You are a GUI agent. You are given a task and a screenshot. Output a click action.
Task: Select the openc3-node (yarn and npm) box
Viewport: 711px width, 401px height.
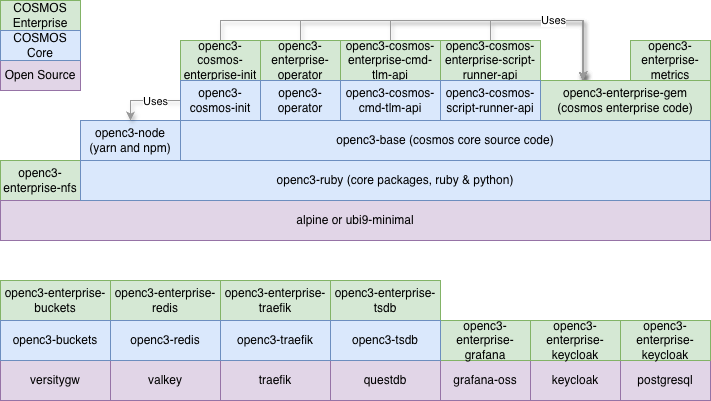point(130,140)
